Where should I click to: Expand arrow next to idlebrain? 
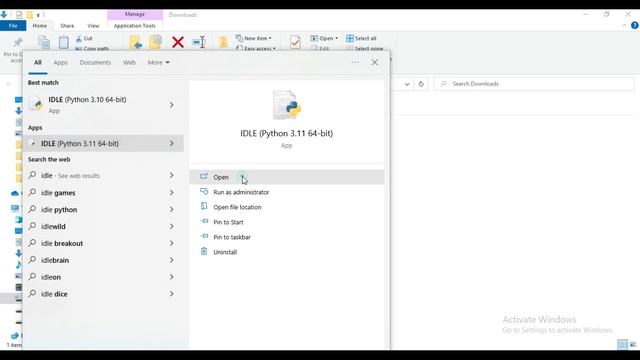pyautogui.click(x=172, y=260)
